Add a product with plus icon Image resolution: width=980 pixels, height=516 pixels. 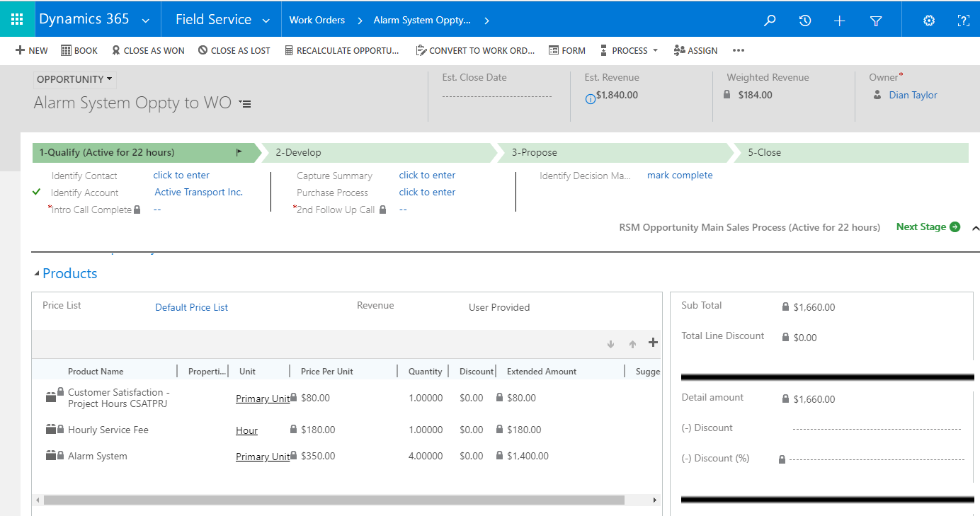653,343
